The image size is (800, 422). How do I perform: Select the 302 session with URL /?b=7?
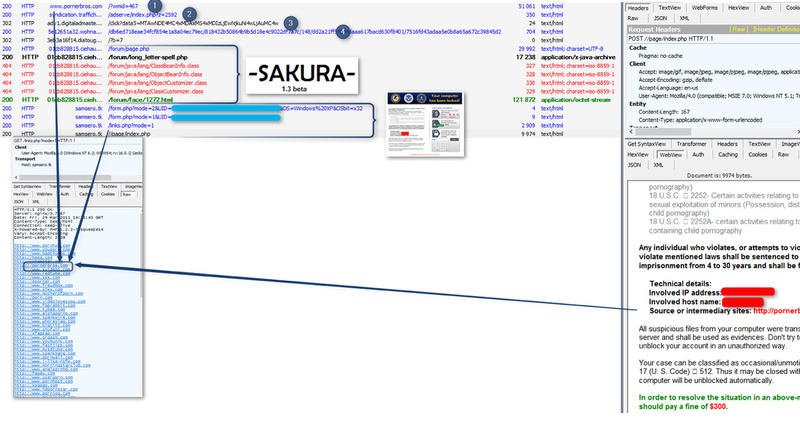pos(310,40)
